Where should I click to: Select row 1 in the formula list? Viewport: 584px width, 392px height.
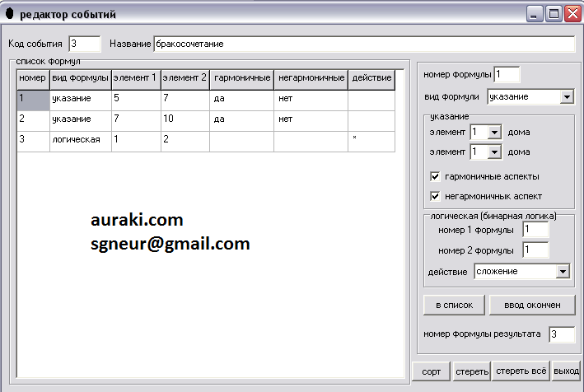33,100
